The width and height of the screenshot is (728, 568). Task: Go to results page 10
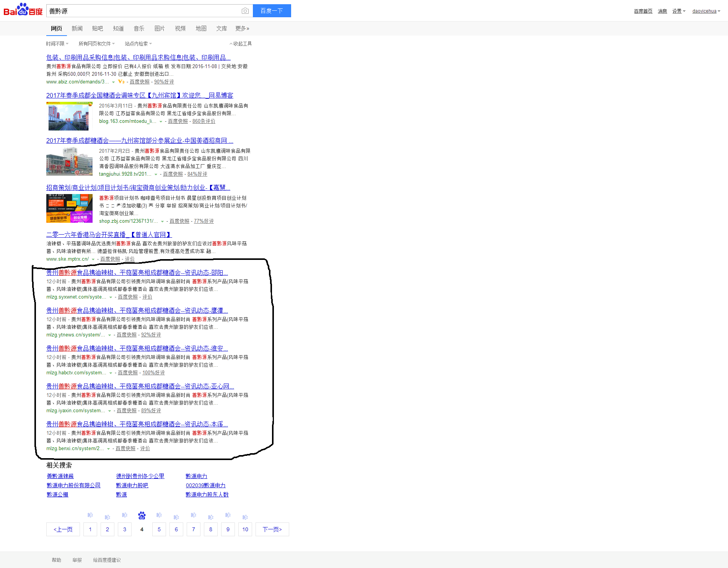(245, 529)
